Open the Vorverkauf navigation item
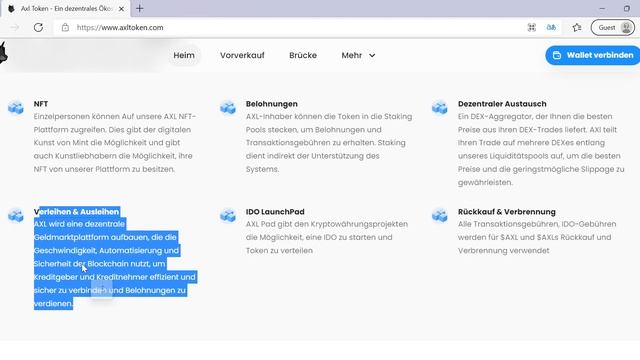Image resolution: width=640 pixels, height=360 pixels. point(242,55)
